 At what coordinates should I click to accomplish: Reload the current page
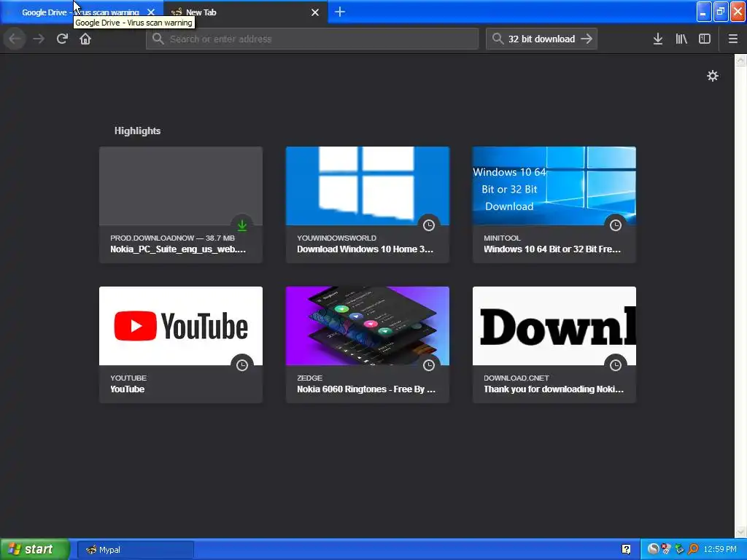coord(62,39)
